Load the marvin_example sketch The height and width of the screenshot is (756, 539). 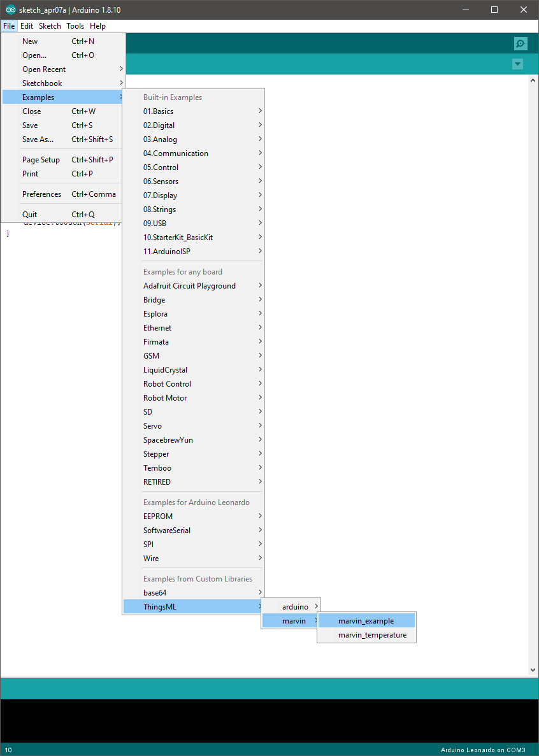pos(366,621)
